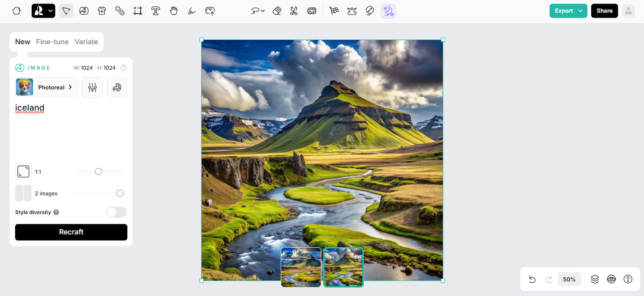Click the redo arrow
The height and width of the screenshot is (296, 644).
pos(549,279)
